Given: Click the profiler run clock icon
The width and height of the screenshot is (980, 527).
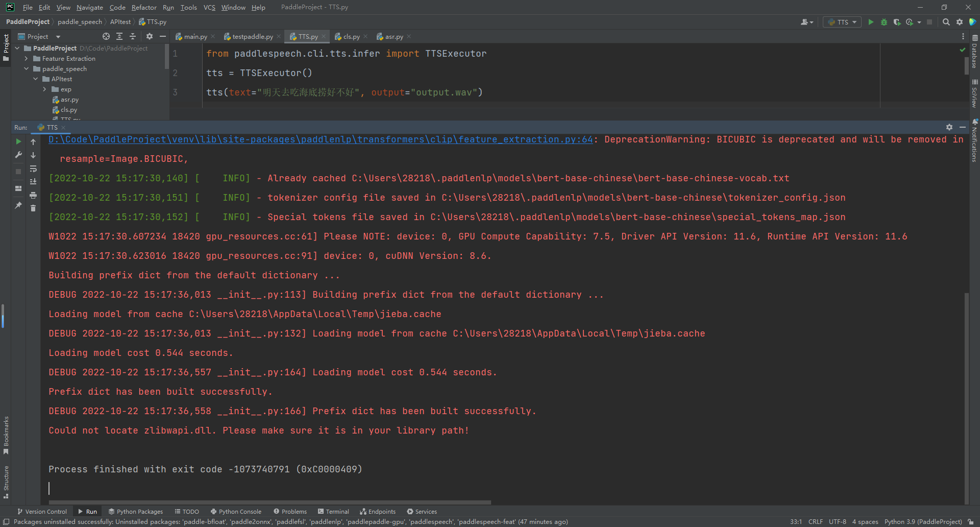Looking at the screenshot, I should 910,22.
